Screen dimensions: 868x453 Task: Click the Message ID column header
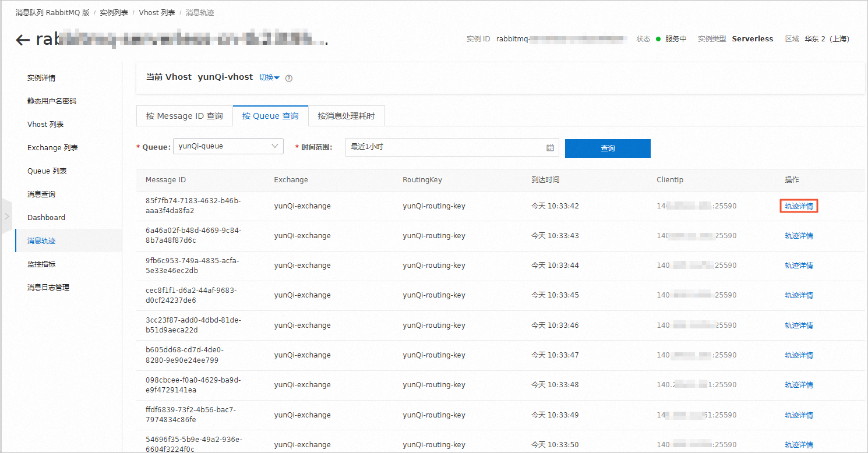(166, 180)
